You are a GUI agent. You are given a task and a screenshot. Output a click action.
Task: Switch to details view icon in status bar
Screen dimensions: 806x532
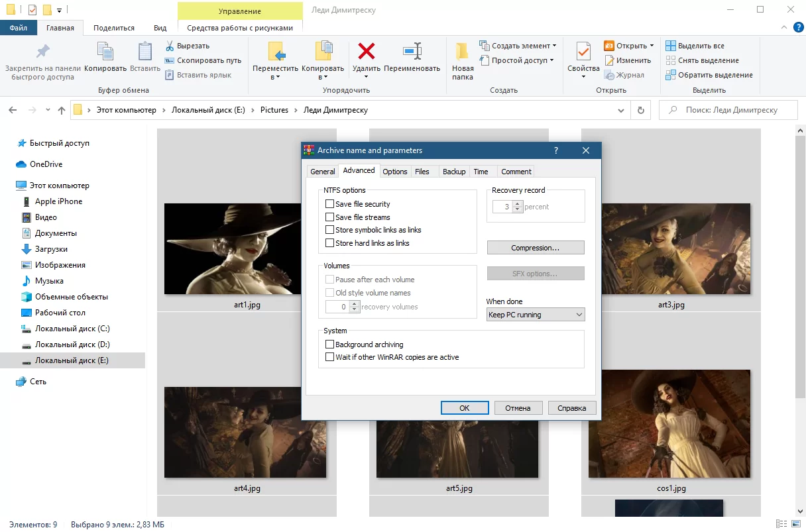pyautogui.click(x=782, y=525)
